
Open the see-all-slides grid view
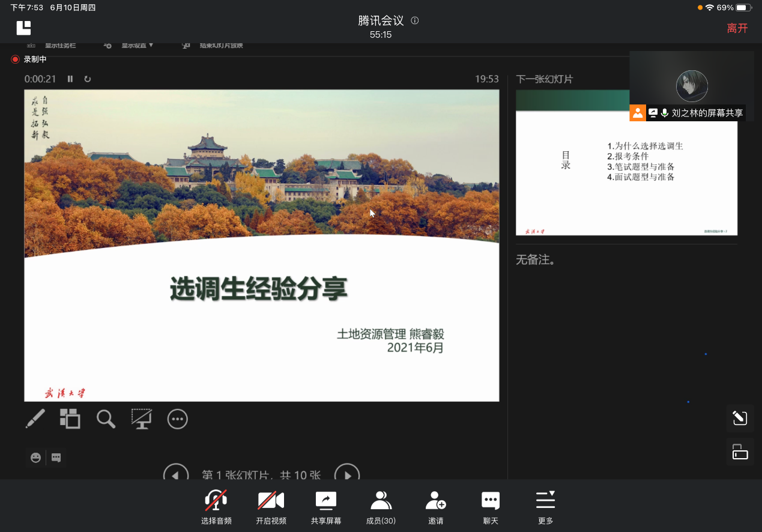click(x=70, y=419)
